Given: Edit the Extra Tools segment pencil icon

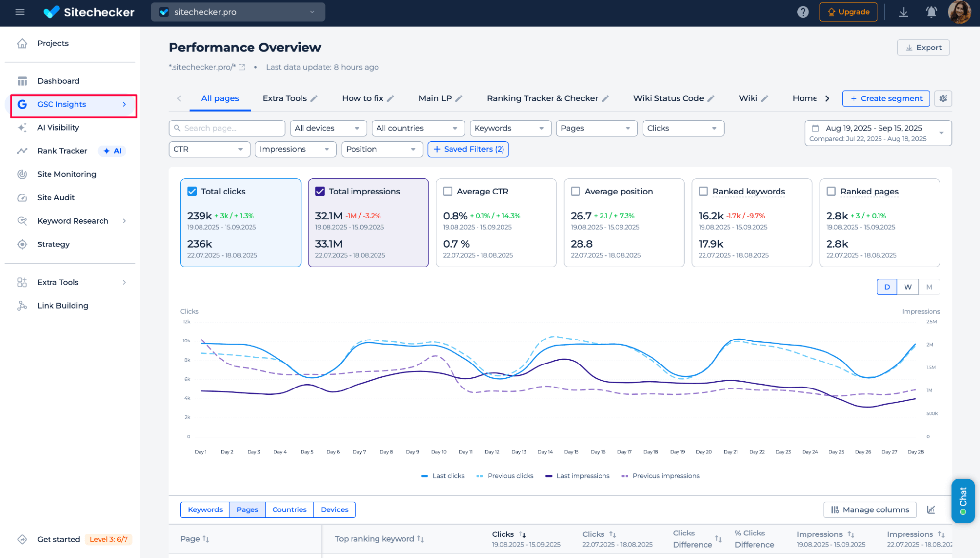Looking at the screenshot, I should [314, 98].
